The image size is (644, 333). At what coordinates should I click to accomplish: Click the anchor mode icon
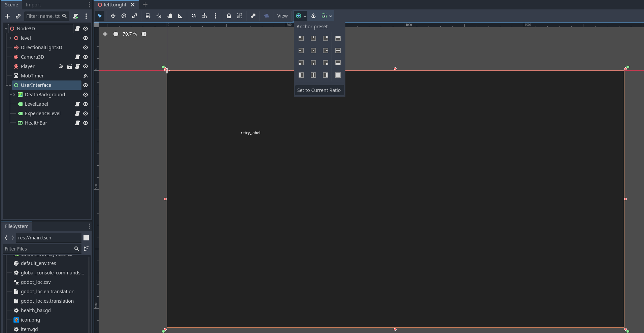(313, 16)
